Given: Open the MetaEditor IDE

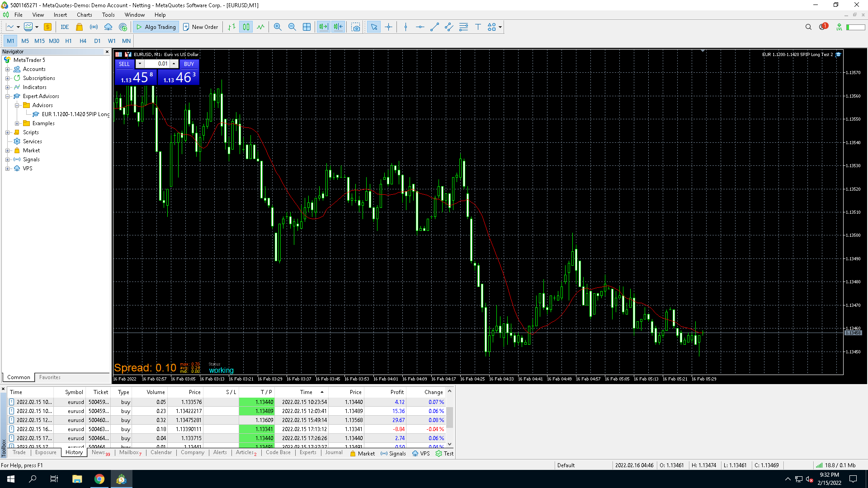Looking at the screenshot, I should 65,27.
